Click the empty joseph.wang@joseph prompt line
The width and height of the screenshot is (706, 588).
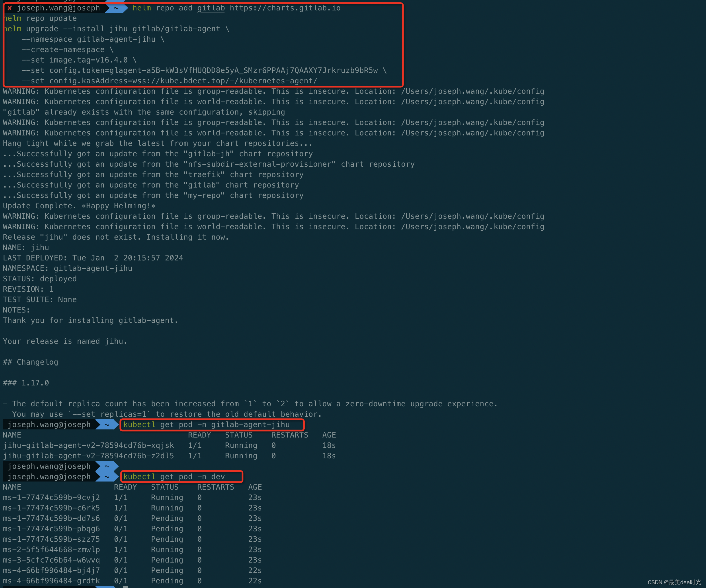(60, 467)
